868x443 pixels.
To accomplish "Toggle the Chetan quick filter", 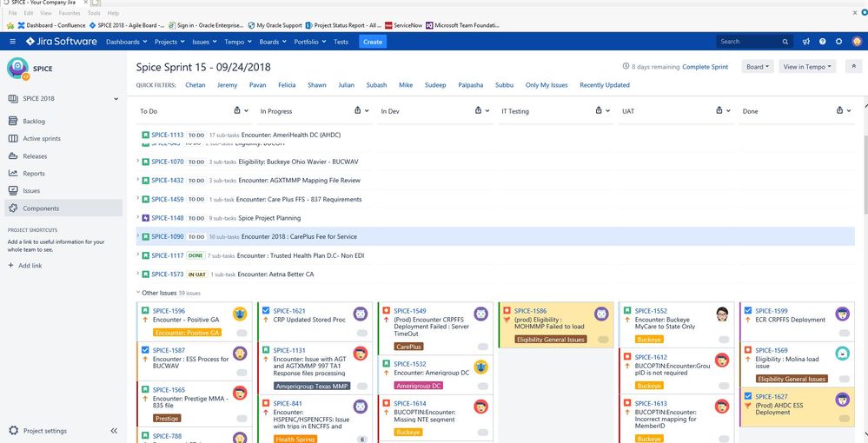I will click(195, 85).
